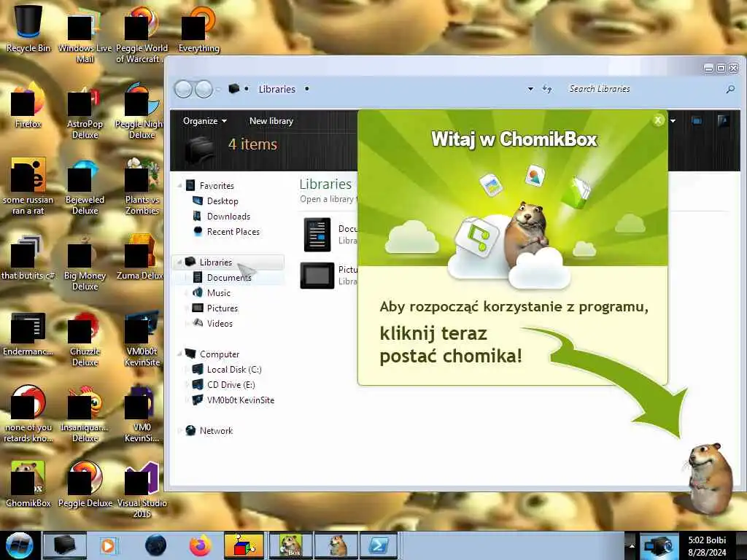Open the Recycle Bin desktop icon
This screenshot has width=747, height=560.
tap(28, 28)
